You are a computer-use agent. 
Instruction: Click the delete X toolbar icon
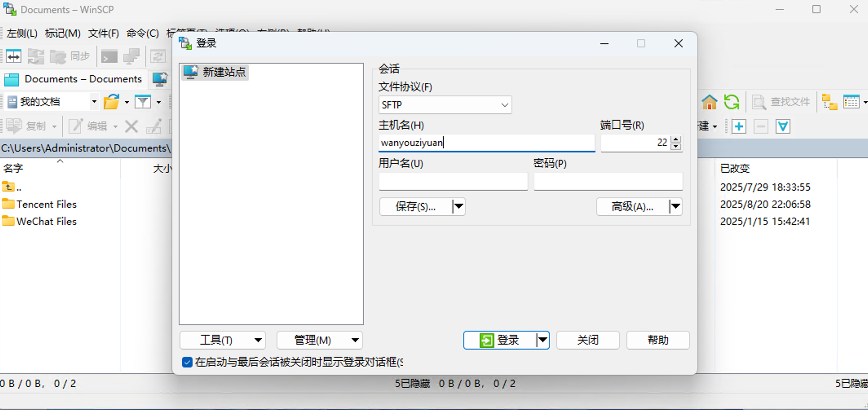[x=131, y=126]
